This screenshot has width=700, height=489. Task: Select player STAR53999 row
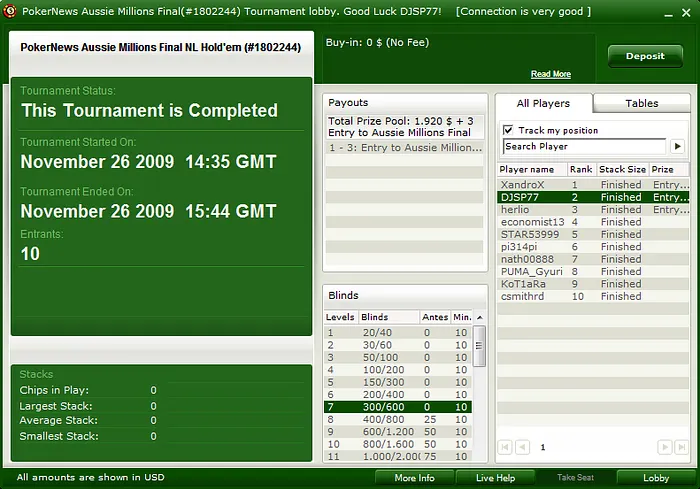[593, 234]
